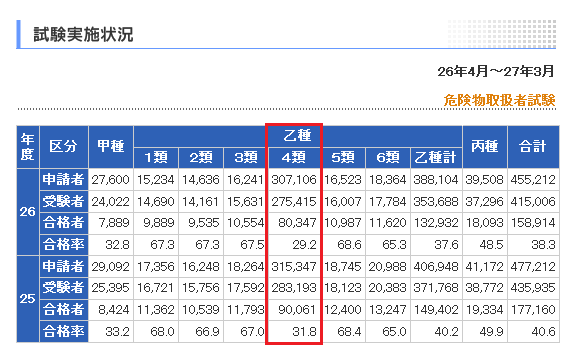
Task: Click the 試験実施状況 heading
Action: (x=83, y=34)
